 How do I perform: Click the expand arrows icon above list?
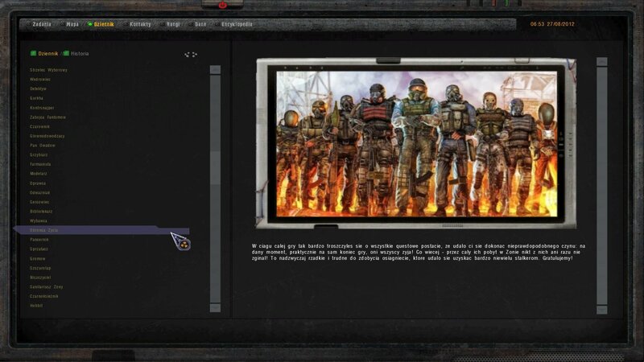(191, 55)
